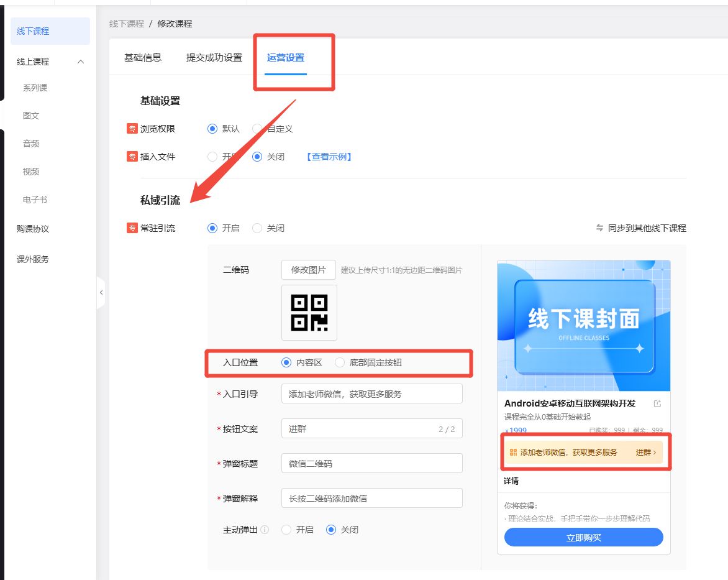Open the 查看示例 link

pos(329,157)
